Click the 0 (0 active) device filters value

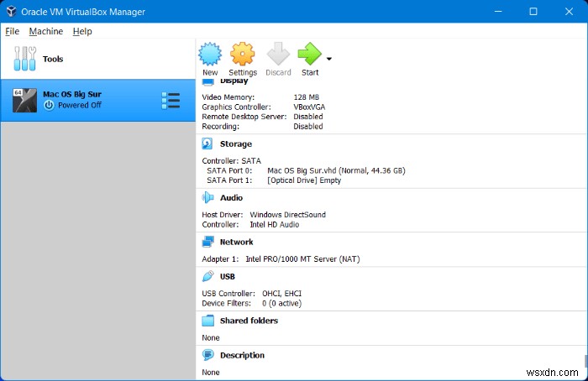[281, 303]
